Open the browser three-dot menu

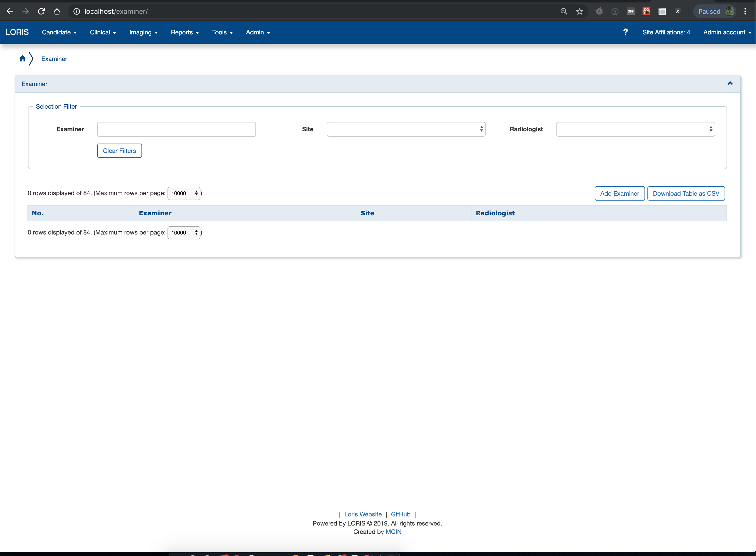(745, 11)
